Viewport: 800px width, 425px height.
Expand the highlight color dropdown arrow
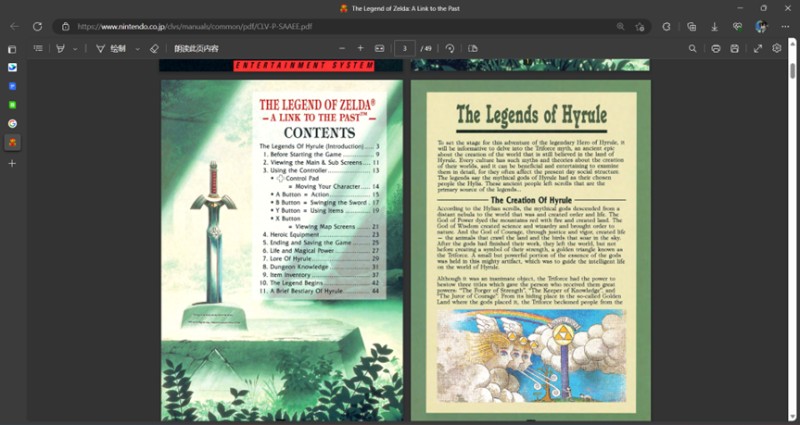tap(75, 49)
